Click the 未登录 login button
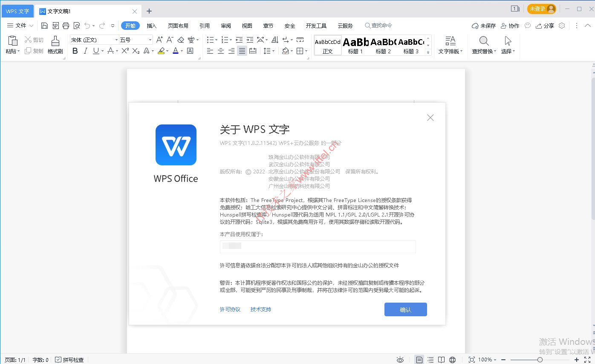The height and width of the screenshot is (364, 595). (542, 9)
